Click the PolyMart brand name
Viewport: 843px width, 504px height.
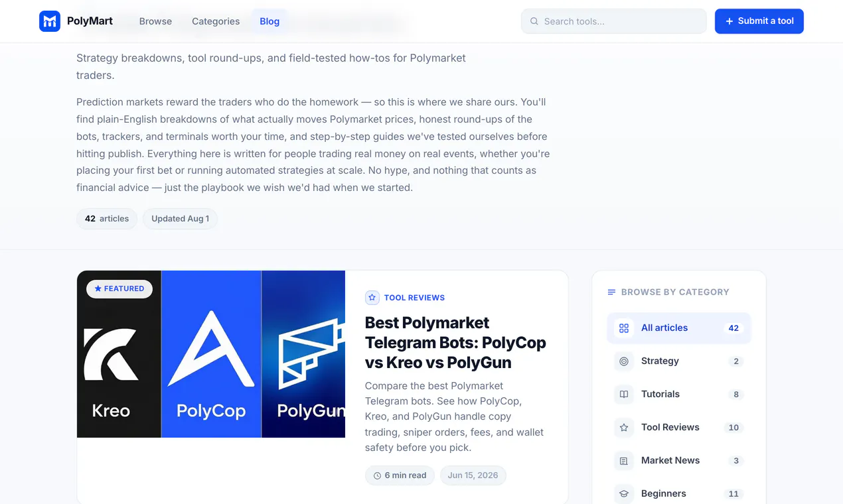pos(90,21)
